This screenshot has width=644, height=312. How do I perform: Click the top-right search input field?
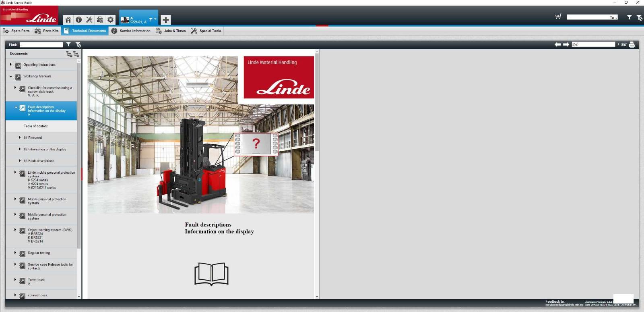592,17
